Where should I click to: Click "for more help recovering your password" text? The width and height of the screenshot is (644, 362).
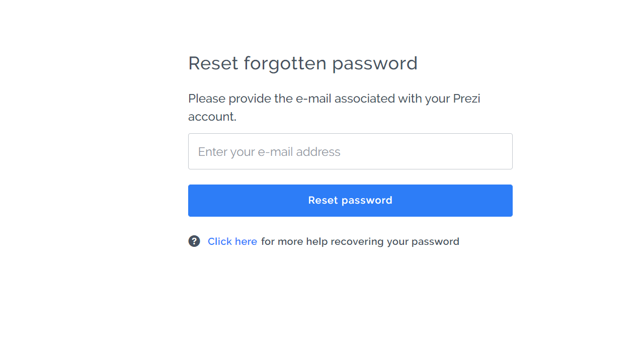[x=360, y=241]
